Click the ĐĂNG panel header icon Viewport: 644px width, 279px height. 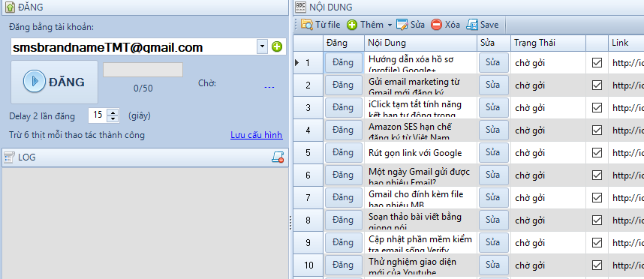click(x=10, y=7)
